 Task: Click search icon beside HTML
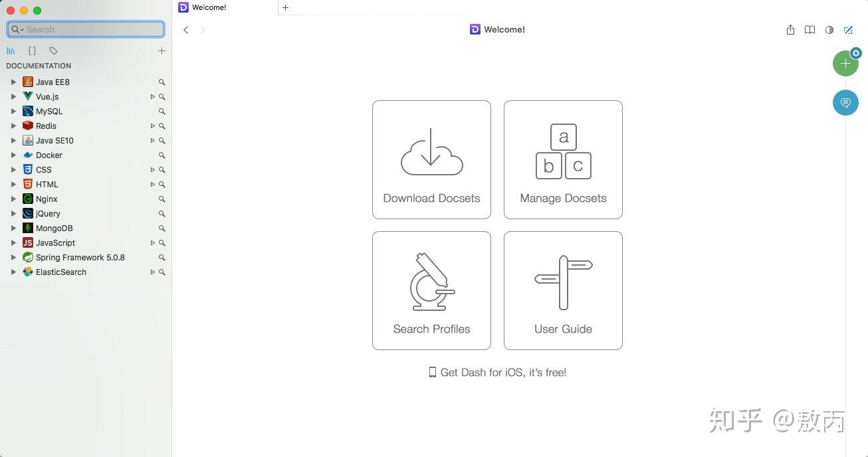162,185
